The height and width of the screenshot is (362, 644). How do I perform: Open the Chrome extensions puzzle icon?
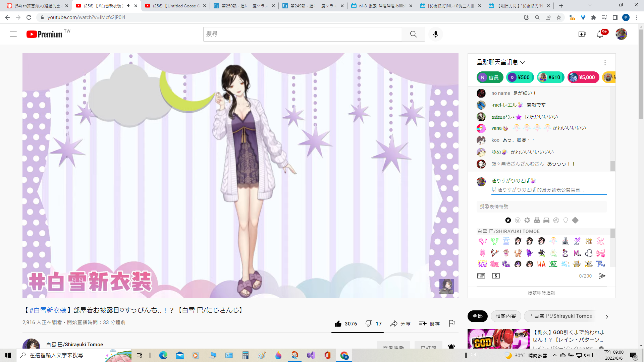[594, 17]
